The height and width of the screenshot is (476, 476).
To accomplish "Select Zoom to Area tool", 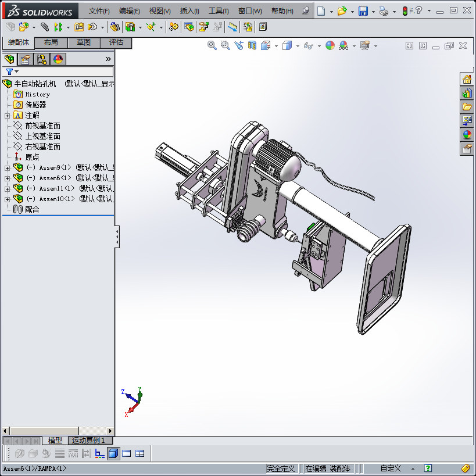I will click(x=226, y=45).
